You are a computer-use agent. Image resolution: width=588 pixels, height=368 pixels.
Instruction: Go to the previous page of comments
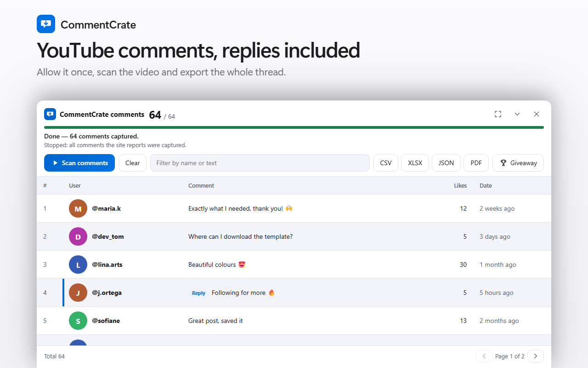point(484,356)
